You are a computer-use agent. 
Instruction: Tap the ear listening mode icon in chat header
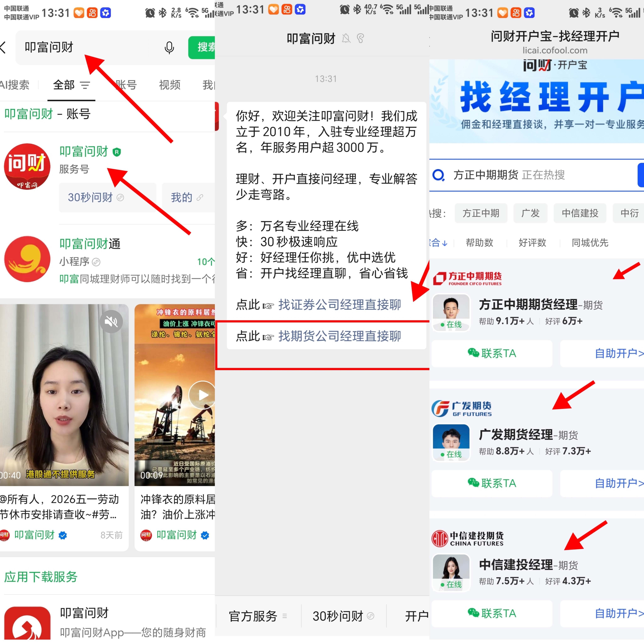[360, 39]
